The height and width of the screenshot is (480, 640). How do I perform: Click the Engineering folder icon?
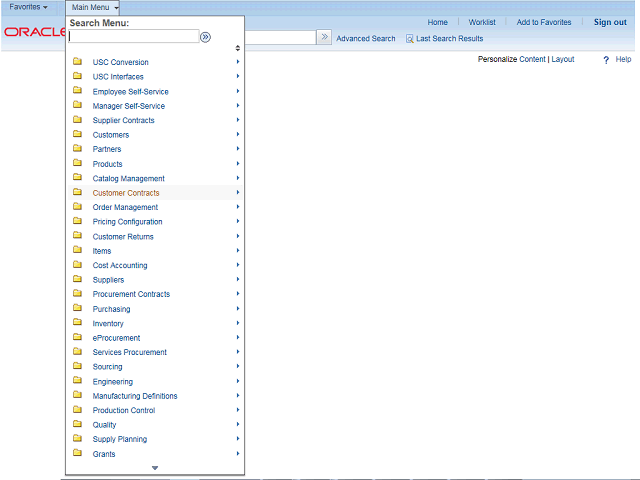[x=77, y=380]
